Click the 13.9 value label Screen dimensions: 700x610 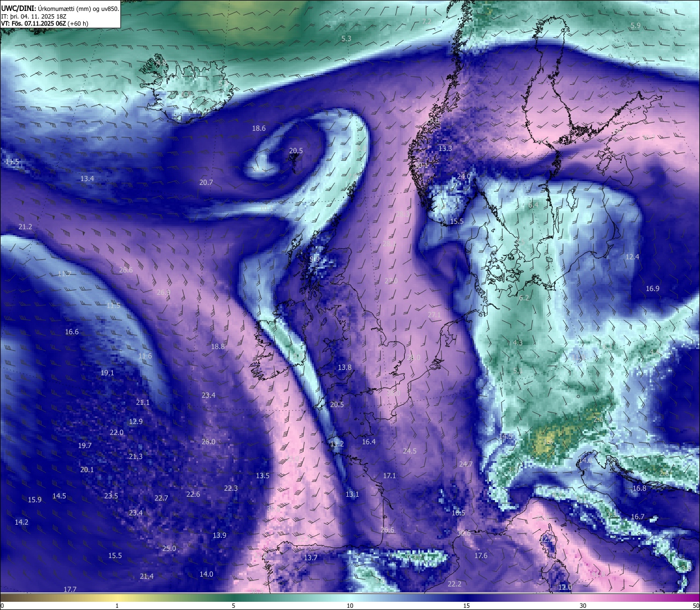click(x=219, y=536)
